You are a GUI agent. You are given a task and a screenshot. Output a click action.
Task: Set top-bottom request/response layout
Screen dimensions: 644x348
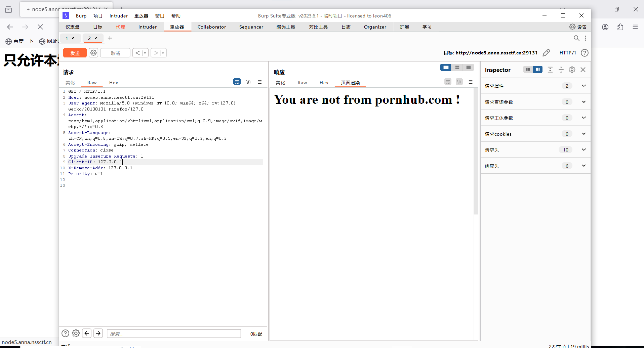[457, 68]
